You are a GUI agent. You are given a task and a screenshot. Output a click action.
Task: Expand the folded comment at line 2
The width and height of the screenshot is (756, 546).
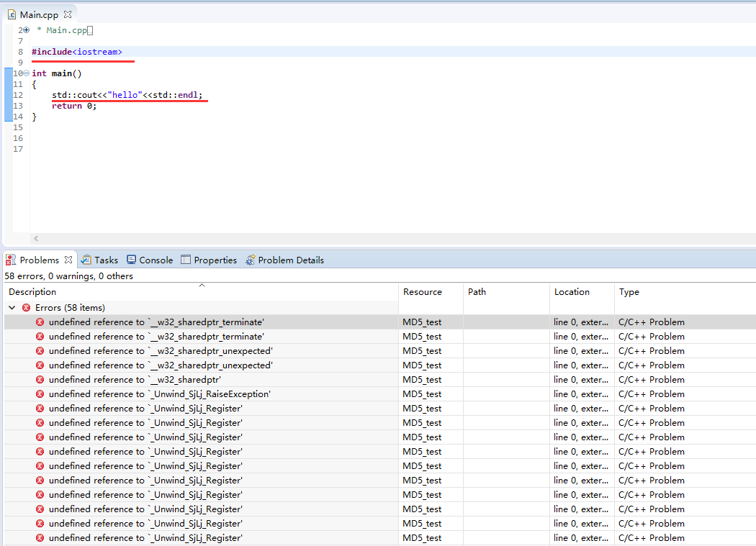tap(27, 30)
